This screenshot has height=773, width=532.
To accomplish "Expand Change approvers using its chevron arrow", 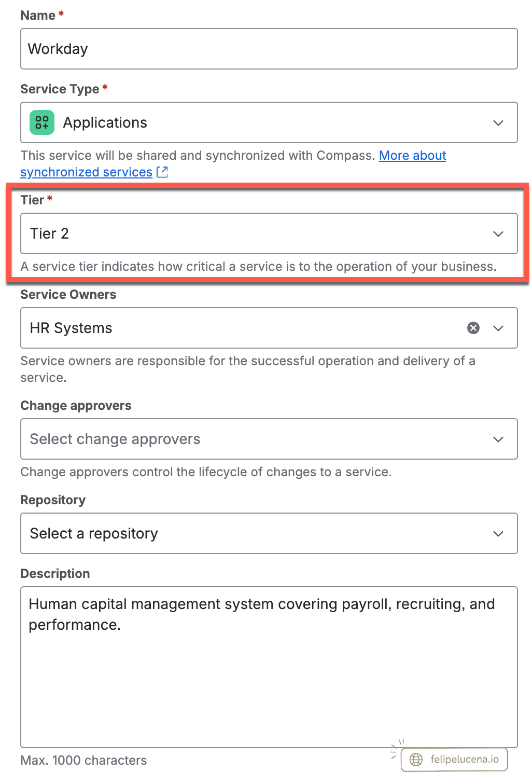I will (x=498, y=439).
